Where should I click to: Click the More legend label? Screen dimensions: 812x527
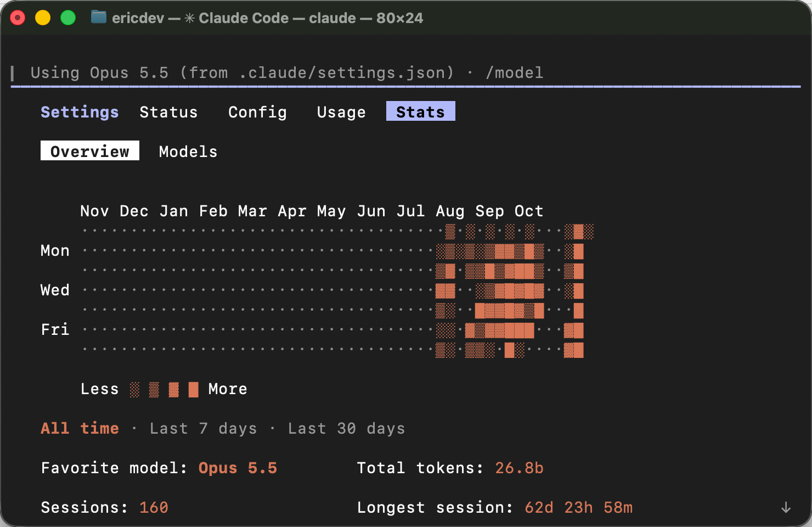pos(228,389)
